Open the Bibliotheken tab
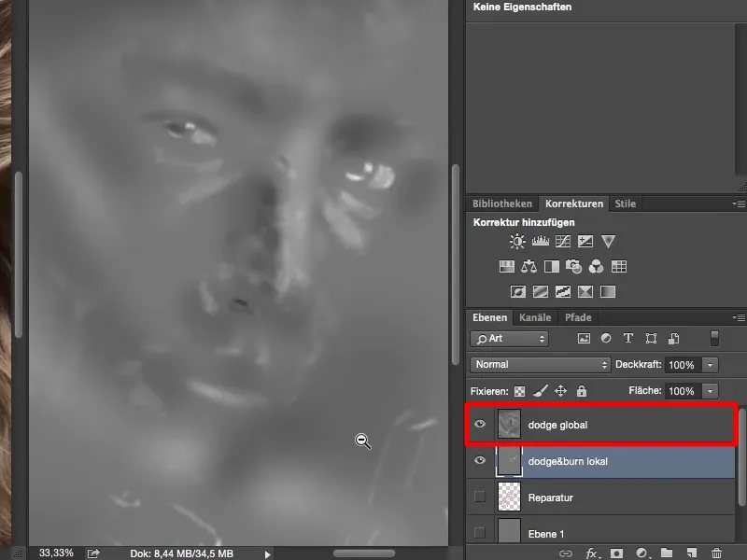 (500, 203)
